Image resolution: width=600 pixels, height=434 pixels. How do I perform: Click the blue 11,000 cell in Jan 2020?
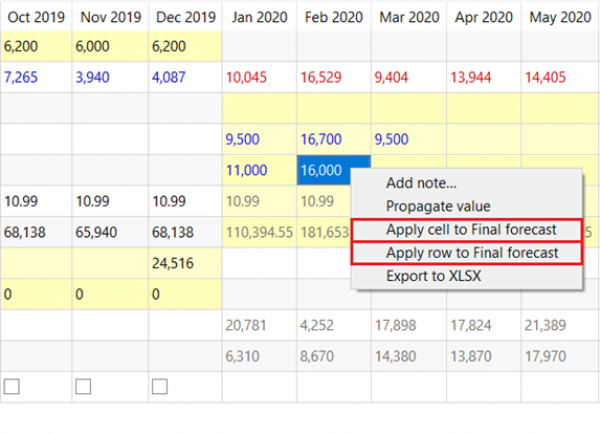249,170
